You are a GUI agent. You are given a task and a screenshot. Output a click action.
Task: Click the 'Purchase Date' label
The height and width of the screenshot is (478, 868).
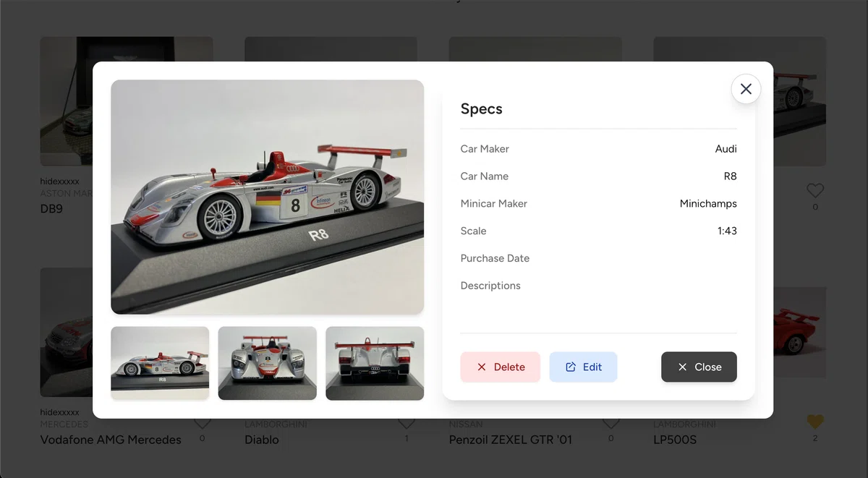point(495,258)
